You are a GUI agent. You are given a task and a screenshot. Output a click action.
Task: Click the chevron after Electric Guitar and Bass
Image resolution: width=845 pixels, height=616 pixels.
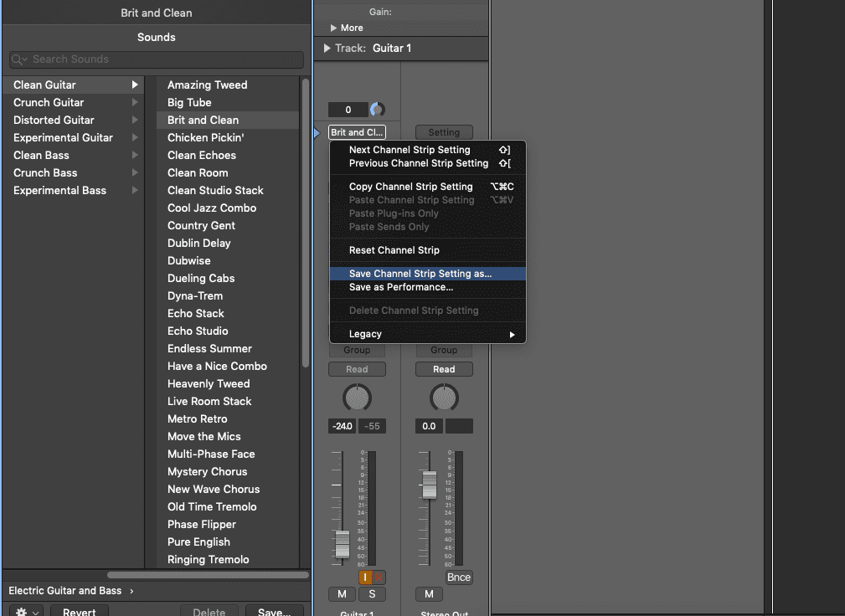(x=131, y=591)
